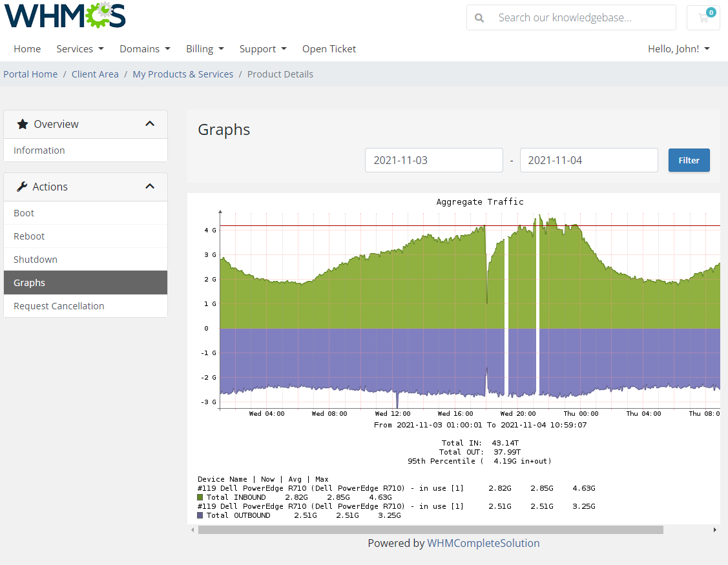Select Reboot action in sidebar
This screenshot has width=728, height=565.
(85, 236)
